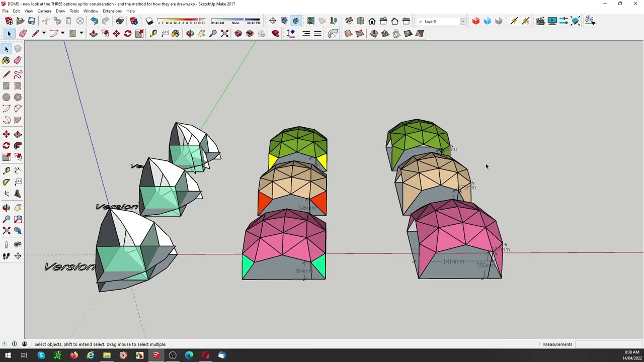
Task: Select the Section Plane tool
Action: [18, 256]
